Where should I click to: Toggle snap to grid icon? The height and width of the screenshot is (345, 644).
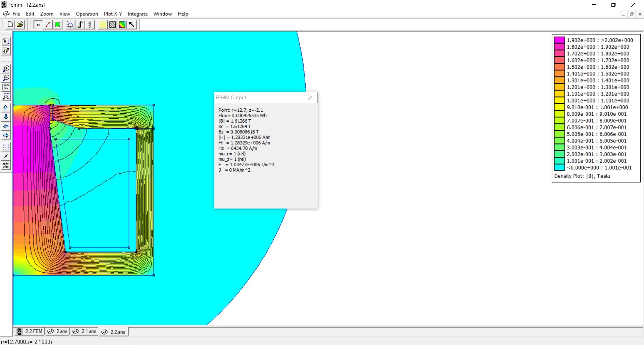(x=6, y=156)
